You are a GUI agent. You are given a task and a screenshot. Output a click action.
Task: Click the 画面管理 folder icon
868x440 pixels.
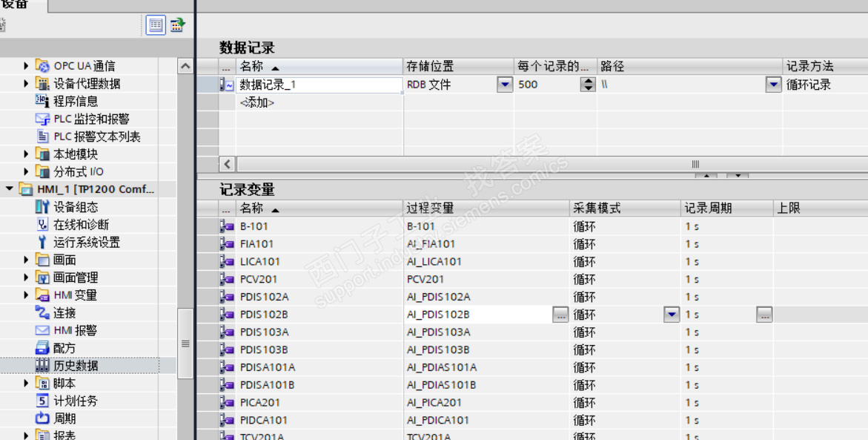click(x=43, y=277)
